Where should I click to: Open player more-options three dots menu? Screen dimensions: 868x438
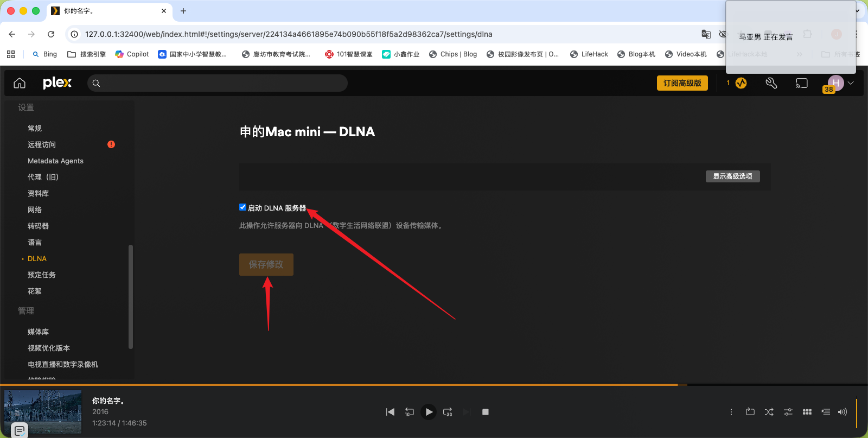click(x=731, y=412)
